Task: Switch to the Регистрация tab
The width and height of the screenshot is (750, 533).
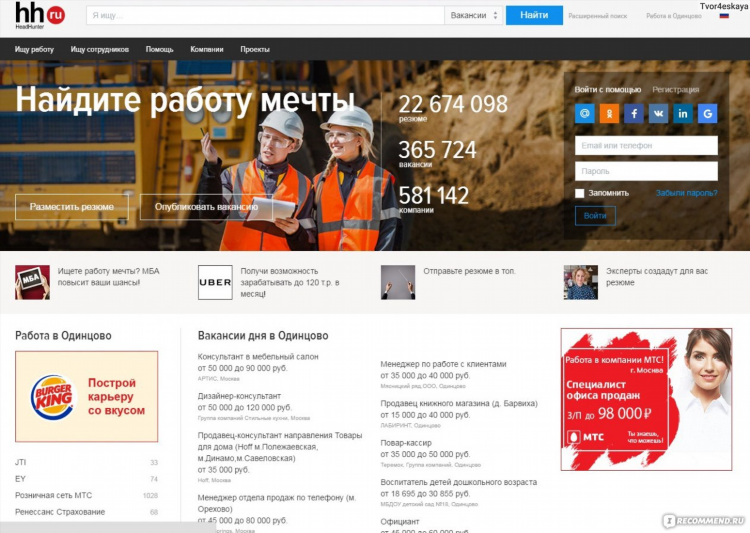Action: pos(675,89)
